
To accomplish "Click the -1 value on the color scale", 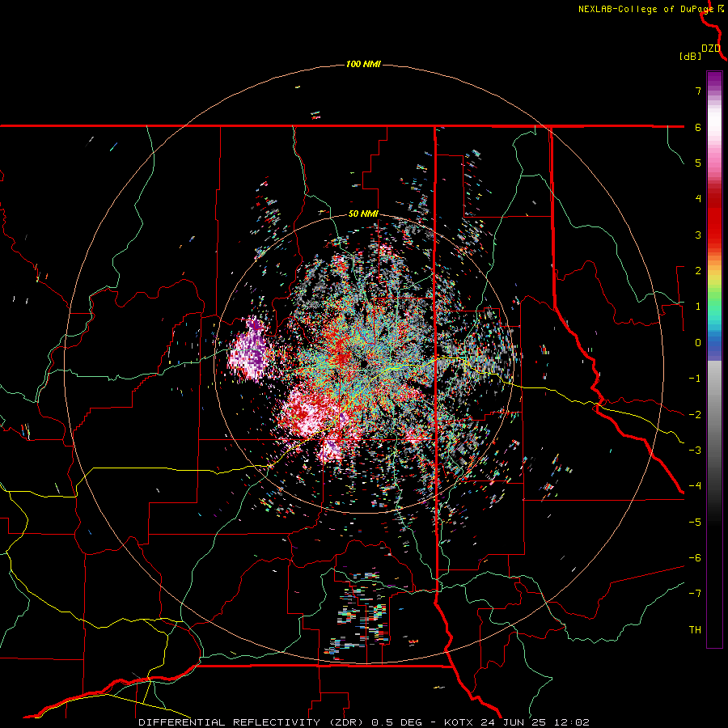I will tap(695, 379).
